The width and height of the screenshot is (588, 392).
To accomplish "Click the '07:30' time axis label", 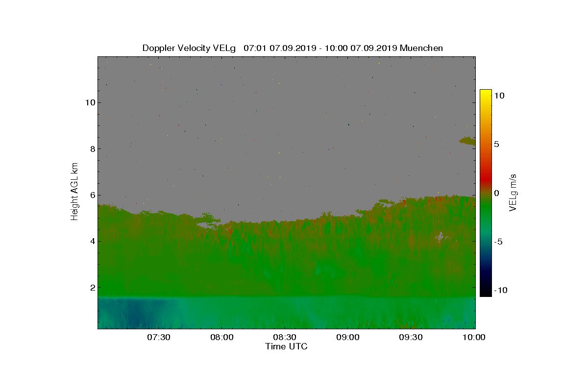I will [x=159, y=337].
